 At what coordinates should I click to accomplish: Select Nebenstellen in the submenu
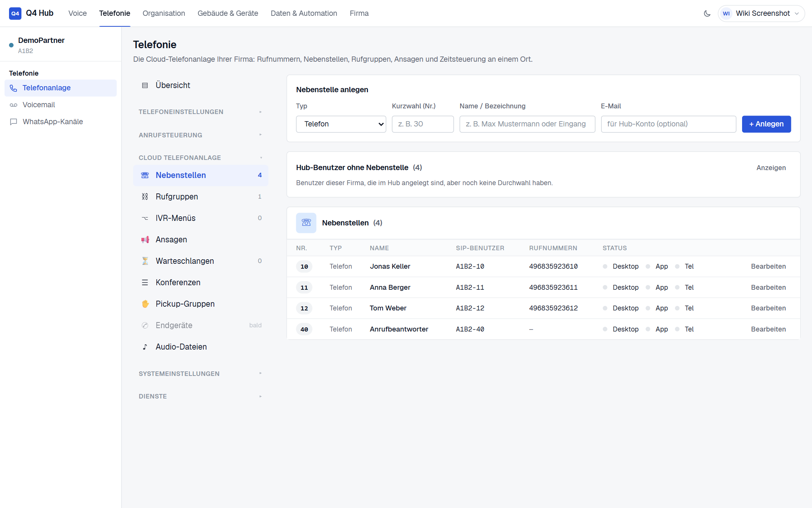tap(200, 175)
